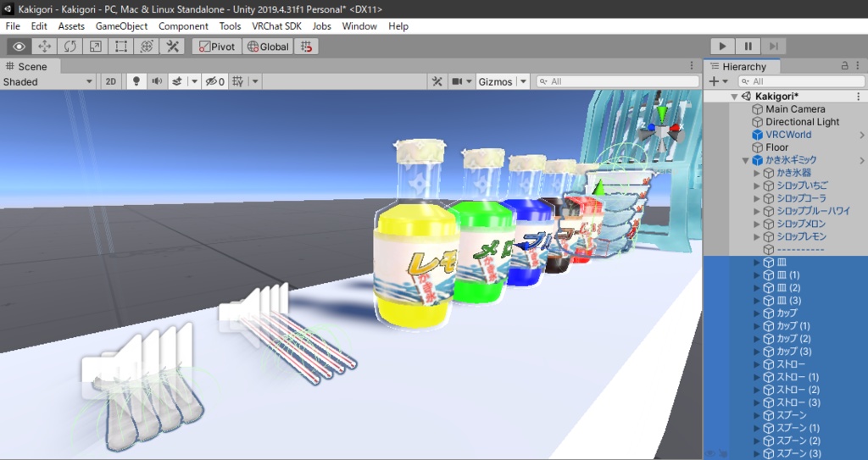Click the Scene view search field

click(618, 81)
